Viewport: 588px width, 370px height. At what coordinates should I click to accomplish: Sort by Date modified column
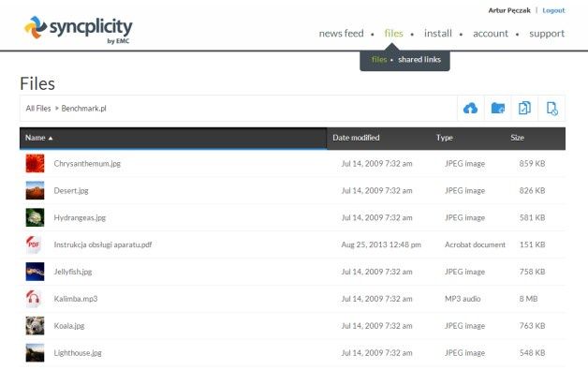point(356,138)
